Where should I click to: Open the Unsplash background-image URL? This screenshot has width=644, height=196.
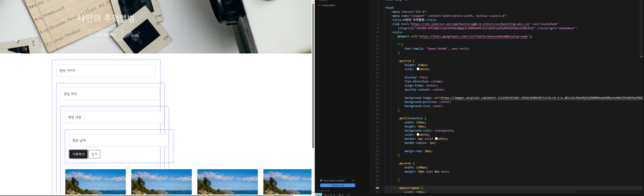click(542, 98)
